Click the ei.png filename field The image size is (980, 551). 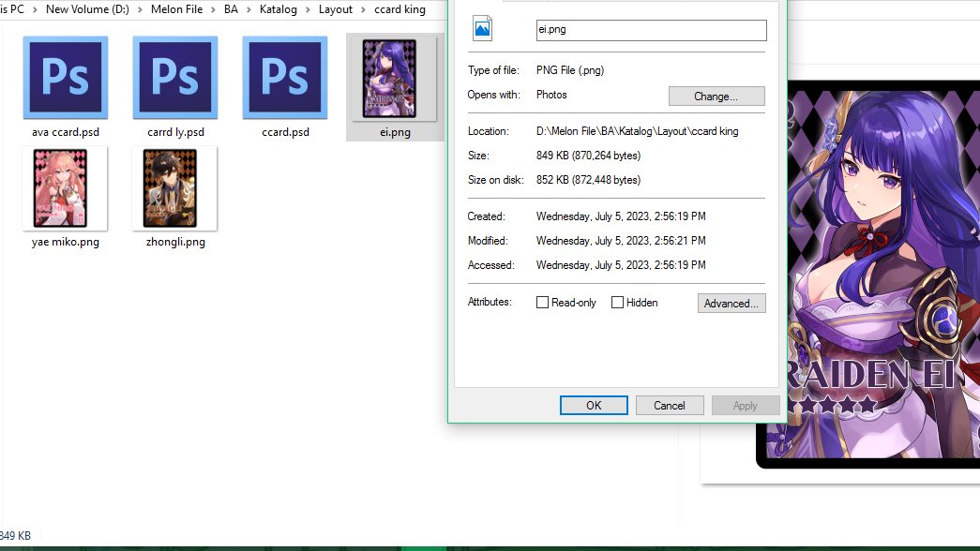pos(651,30)
